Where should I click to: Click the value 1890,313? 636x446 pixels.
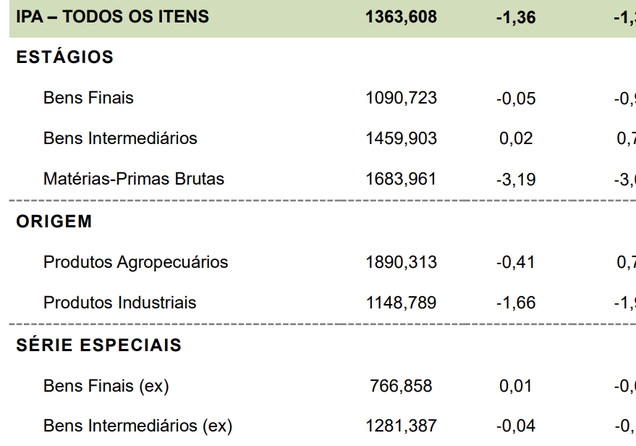click(x=401, y=262)
